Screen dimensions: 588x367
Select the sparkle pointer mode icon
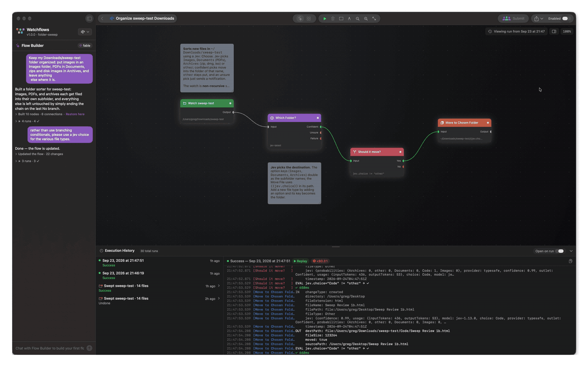coord(300,19)
